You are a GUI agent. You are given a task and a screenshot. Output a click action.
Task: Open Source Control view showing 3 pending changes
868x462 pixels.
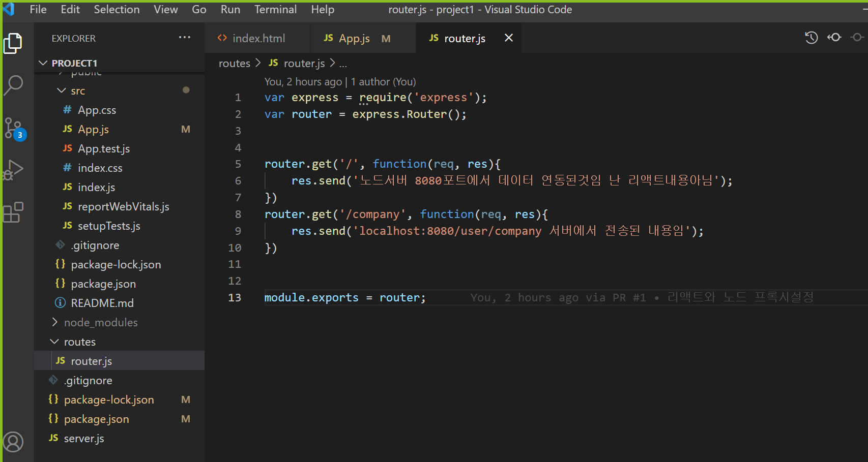14,129
